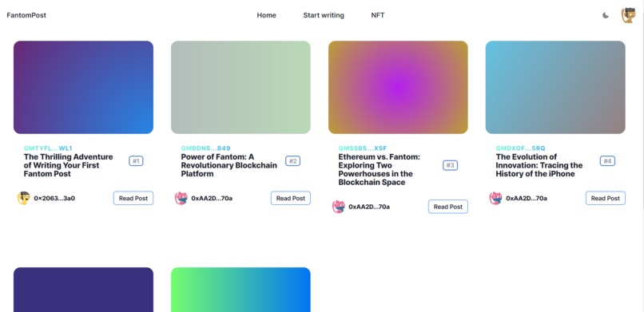Click the FantomPost logo

click(x=26, y=15)
